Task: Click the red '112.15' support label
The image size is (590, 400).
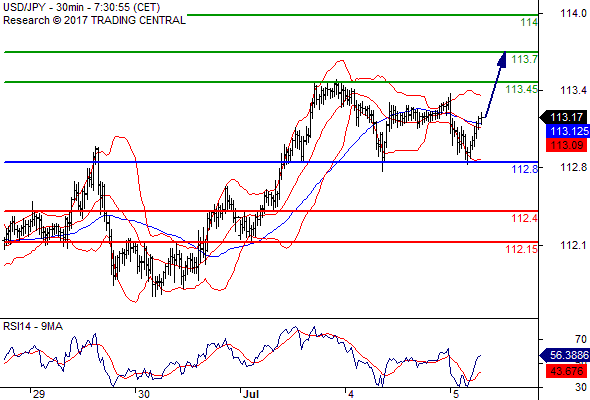Action: click(522, 249)
